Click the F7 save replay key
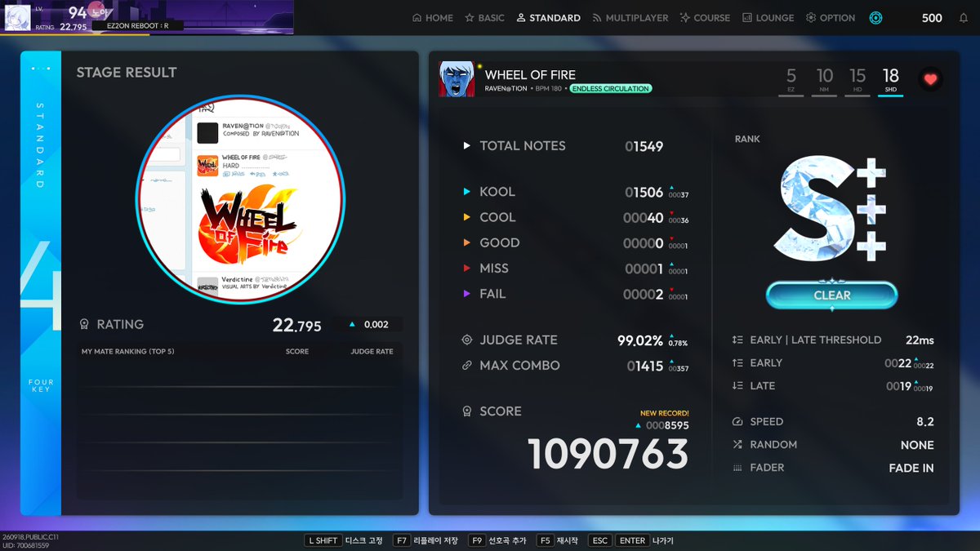 [402, 540]
